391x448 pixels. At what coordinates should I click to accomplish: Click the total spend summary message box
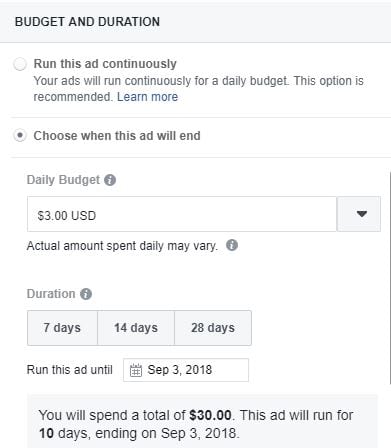pyautogui.click(x=202, y=421)
